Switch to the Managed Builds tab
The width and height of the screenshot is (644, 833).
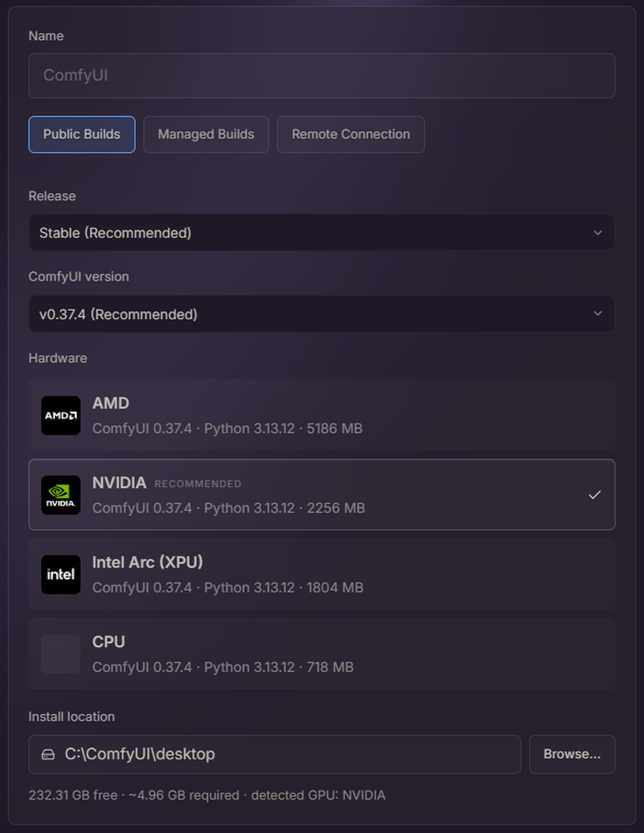(x=206, y=135)
